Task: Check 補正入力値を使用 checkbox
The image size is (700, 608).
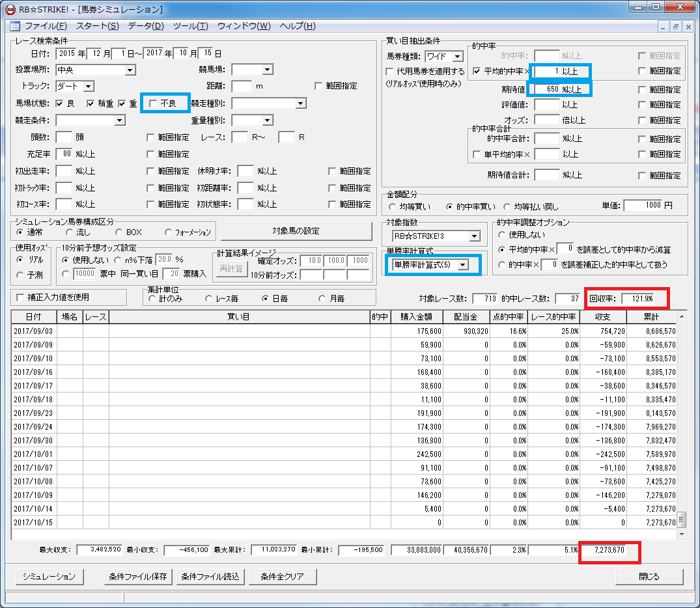Action: [x=20, y=297]
